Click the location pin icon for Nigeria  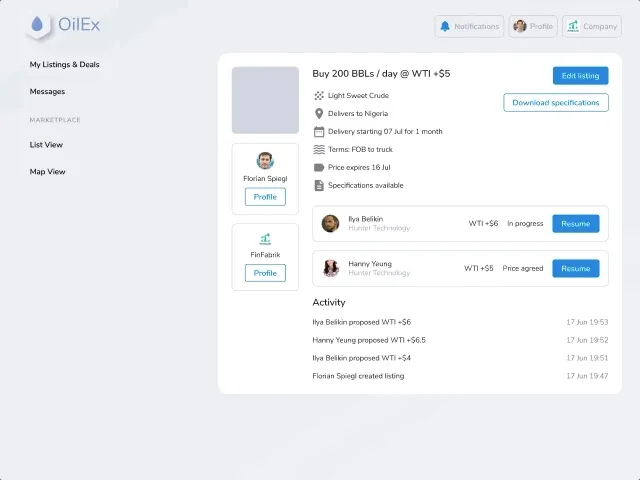click(319, 113)
